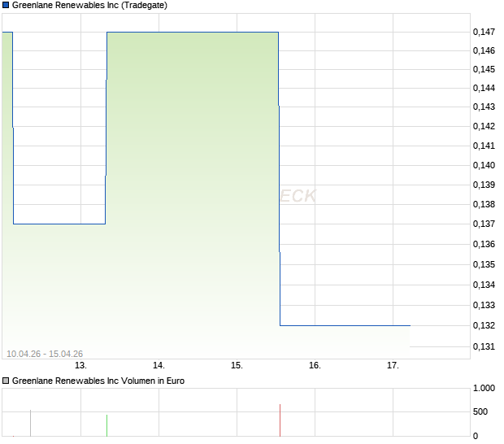
Task: Click the 0,144 price axis label
Action: (484, 88)
